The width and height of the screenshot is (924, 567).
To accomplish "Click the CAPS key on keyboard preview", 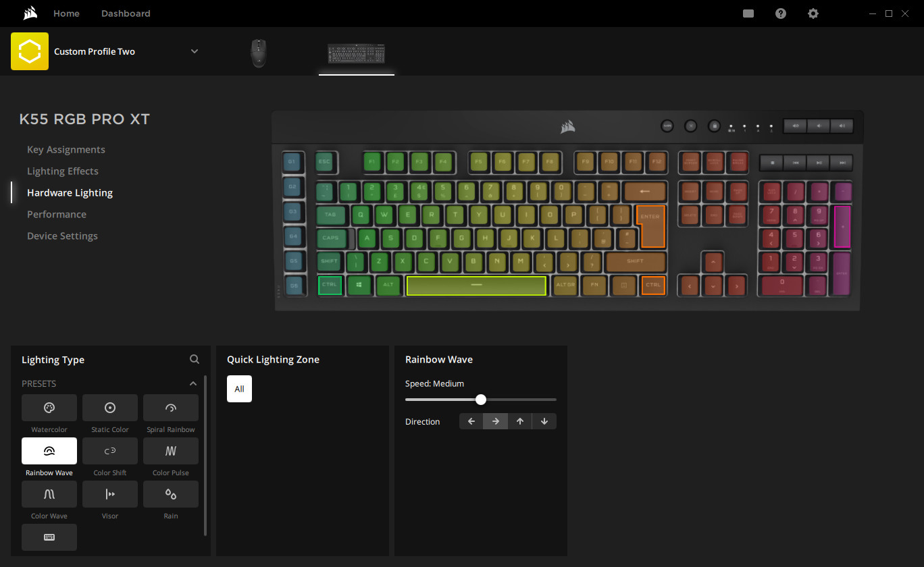I will 331,238.
